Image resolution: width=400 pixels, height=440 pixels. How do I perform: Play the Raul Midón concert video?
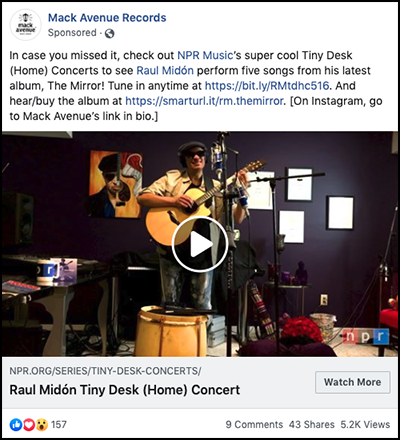(x=200, y=244)
